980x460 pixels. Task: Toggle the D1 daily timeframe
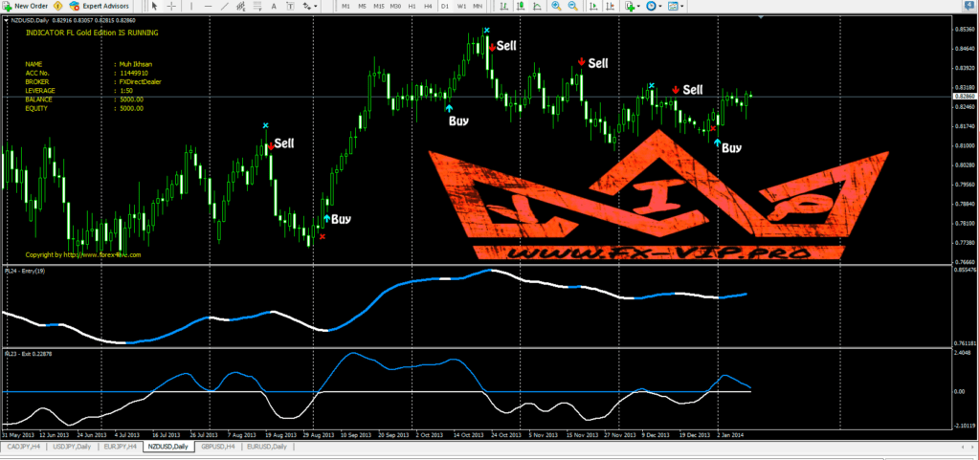(x=445, y=6)
